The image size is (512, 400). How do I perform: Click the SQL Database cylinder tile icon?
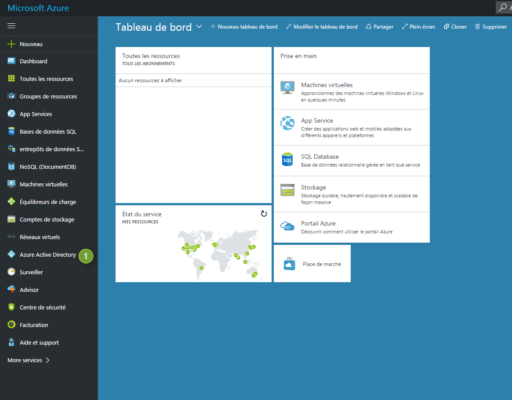287,159
